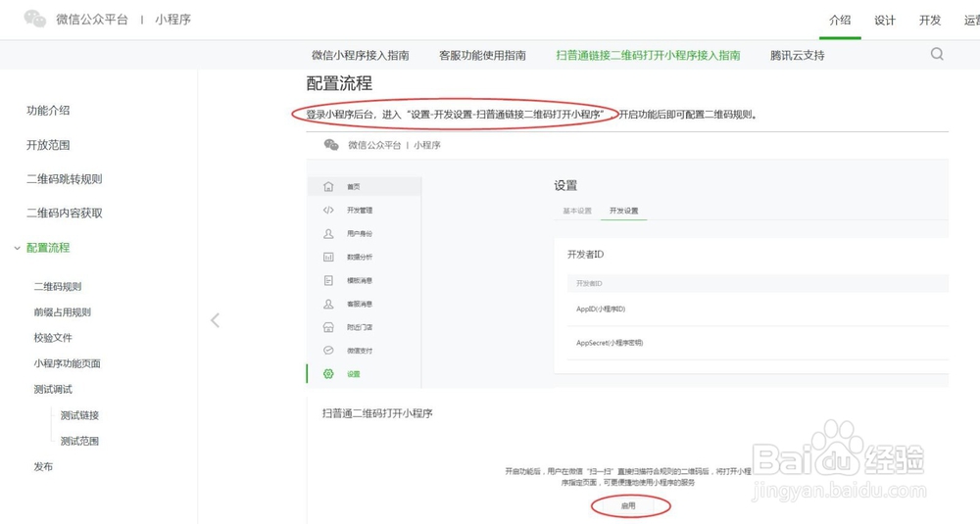Image resolution: width=980 pixels, height=524 pixels.
Task: Go to 二维码跳转规则 in left sidebar
Action: (65, 178)
